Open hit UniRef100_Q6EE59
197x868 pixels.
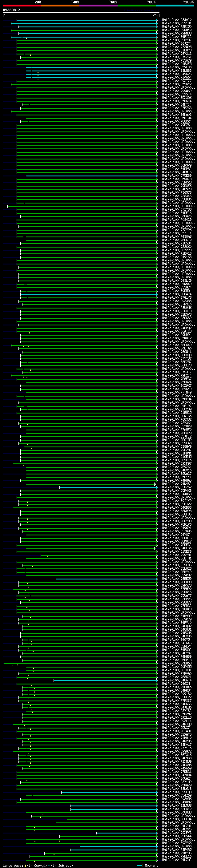(177, 579)
